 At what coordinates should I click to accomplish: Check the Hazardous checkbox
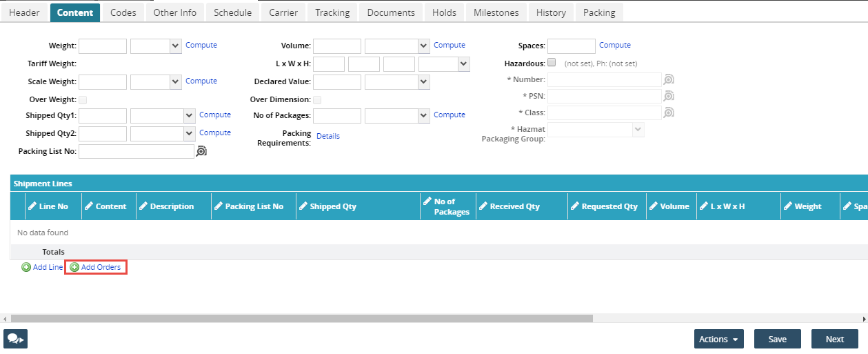(x=552, y=63)
